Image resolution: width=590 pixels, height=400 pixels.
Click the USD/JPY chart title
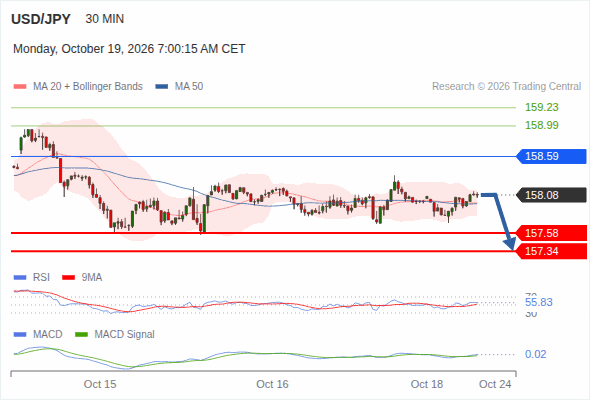[x=41, y=19]
